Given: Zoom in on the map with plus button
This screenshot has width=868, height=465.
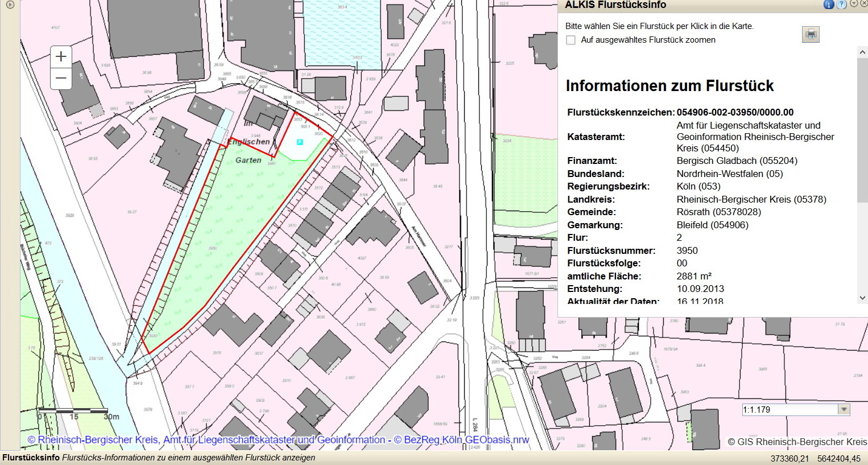Looking at the screenshot, I should pos(61,56).
